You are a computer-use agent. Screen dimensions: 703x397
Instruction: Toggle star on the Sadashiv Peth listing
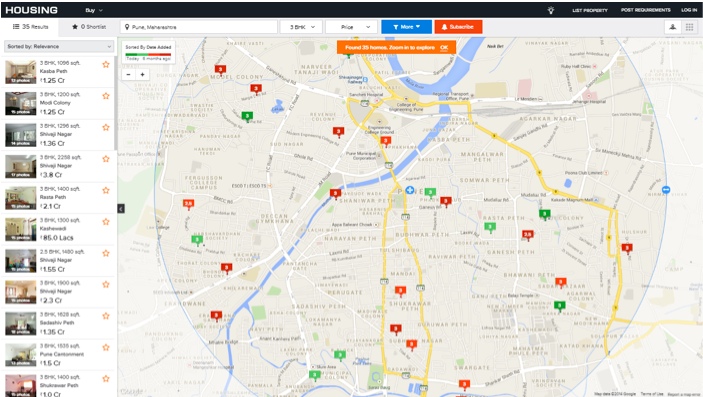(x=106, y=316)
